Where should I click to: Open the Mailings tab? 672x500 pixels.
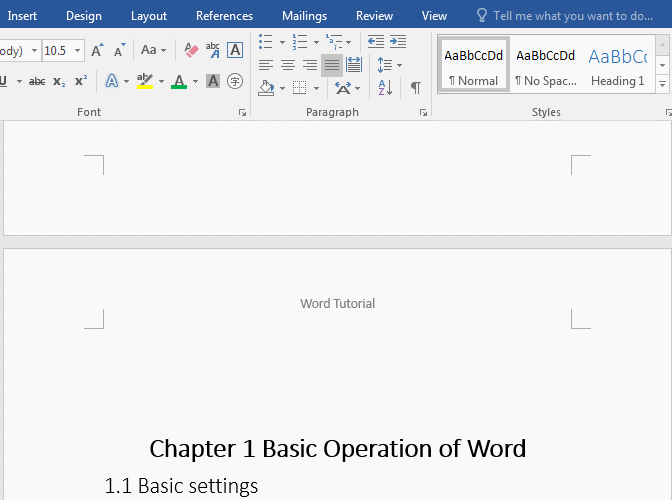point(304,16)
